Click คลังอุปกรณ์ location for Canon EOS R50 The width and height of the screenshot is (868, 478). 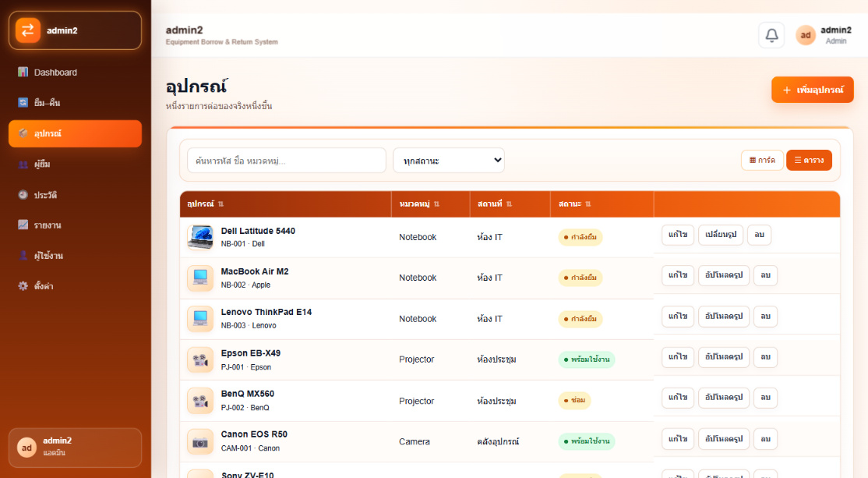[498, 441]
